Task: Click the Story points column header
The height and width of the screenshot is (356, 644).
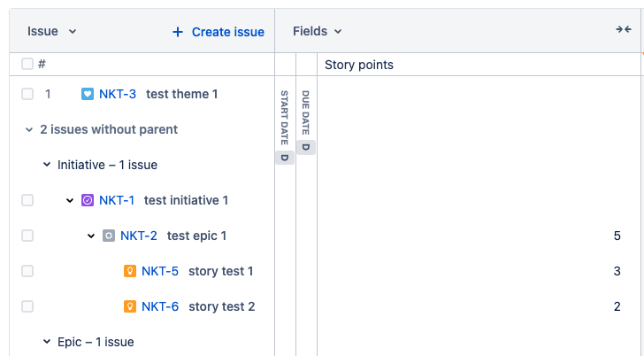Action: 359,65
